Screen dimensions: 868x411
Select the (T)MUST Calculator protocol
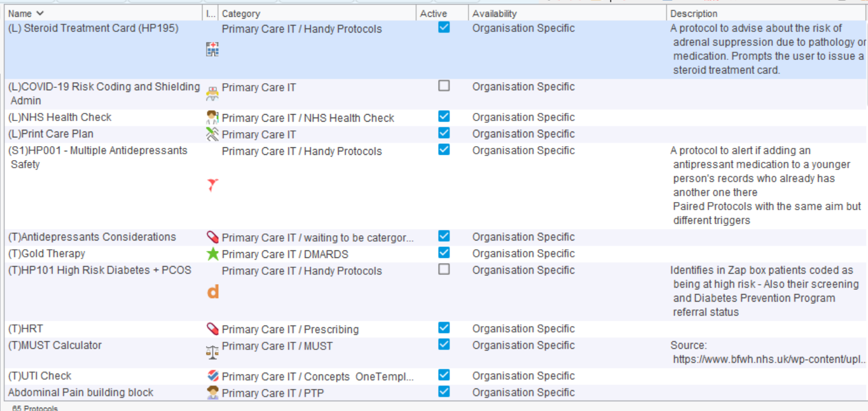click(x=55, y=345)
